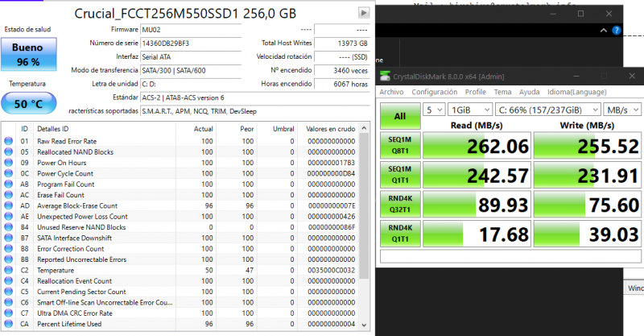Open the test size dropdown showing 1GiB
This screenshot has height=336, width=644.
pyautogui.click(x=470, y=110)
